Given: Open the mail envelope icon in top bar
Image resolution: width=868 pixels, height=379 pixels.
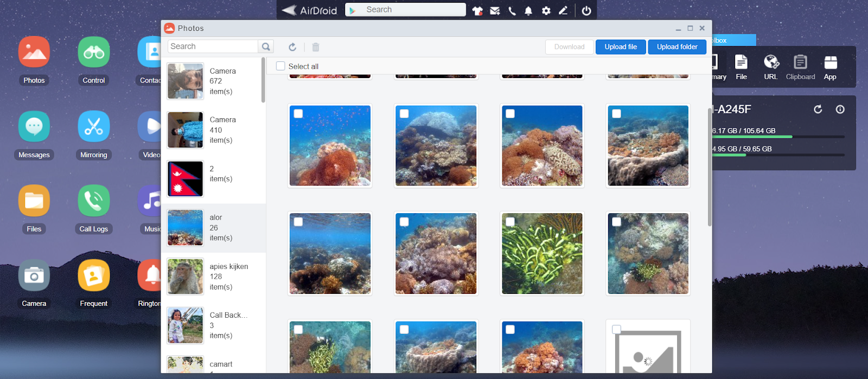Looking at the screenshot, I should pos(495,10).
